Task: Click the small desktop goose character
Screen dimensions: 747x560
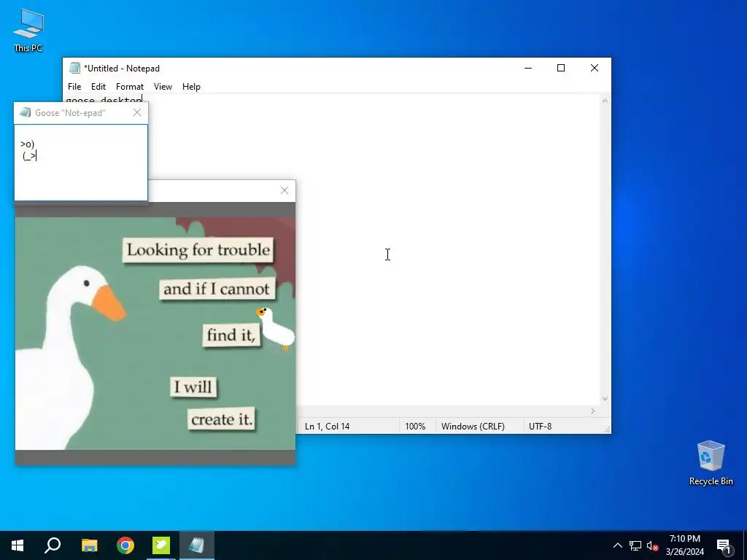Action: [x=275, y=329]
